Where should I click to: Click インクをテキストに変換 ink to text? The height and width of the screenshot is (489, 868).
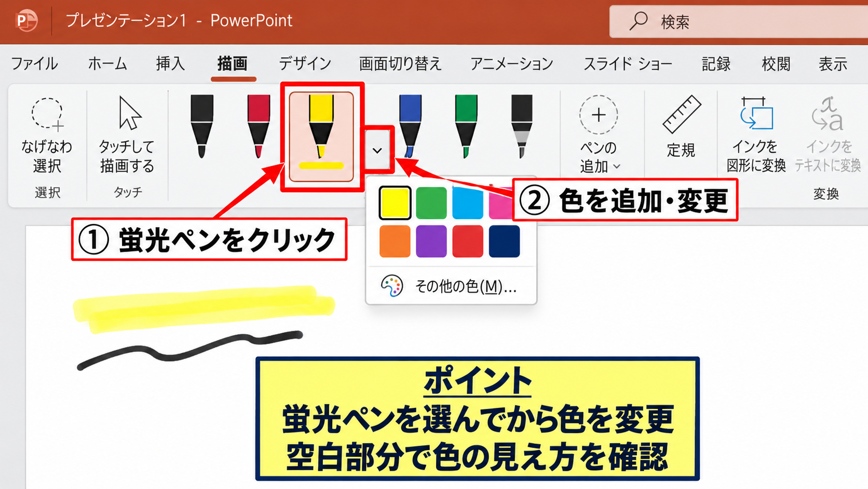coord(828,135)
